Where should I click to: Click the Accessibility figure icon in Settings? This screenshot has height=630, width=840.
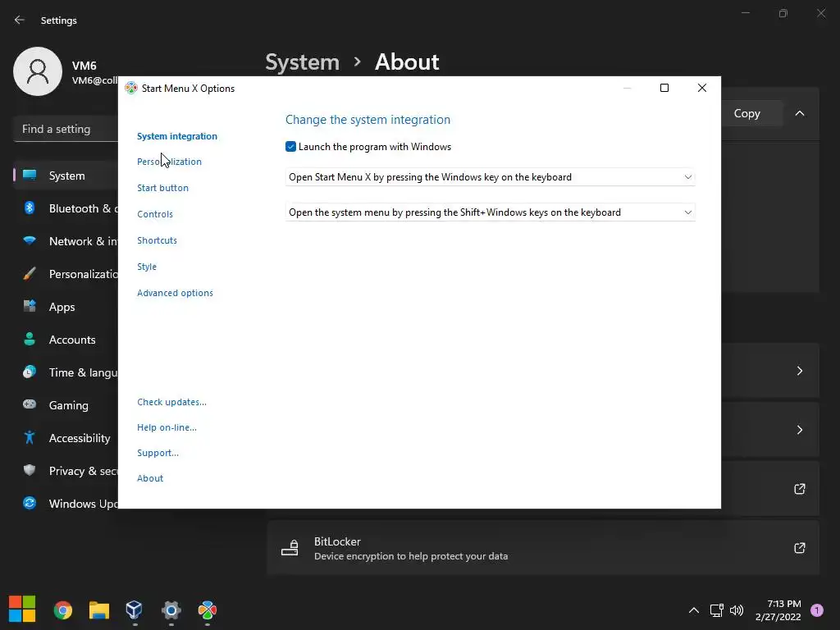click(x=30, y=438)
